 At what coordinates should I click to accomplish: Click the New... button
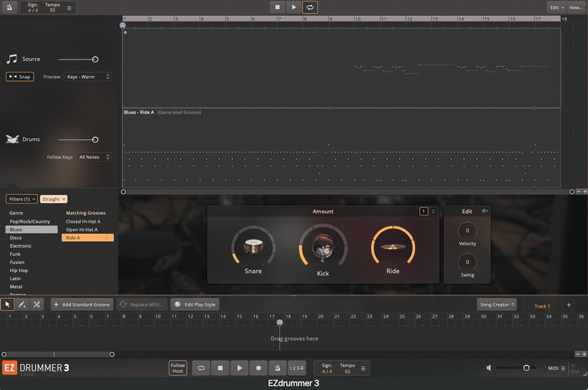click(576, 8)
